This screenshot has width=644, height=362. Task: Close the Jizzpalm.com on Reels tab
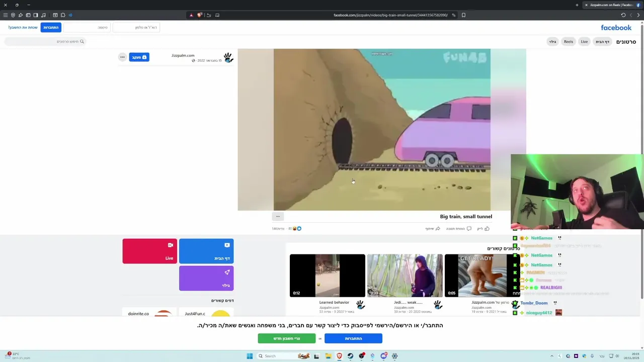[x=586, y=5]
